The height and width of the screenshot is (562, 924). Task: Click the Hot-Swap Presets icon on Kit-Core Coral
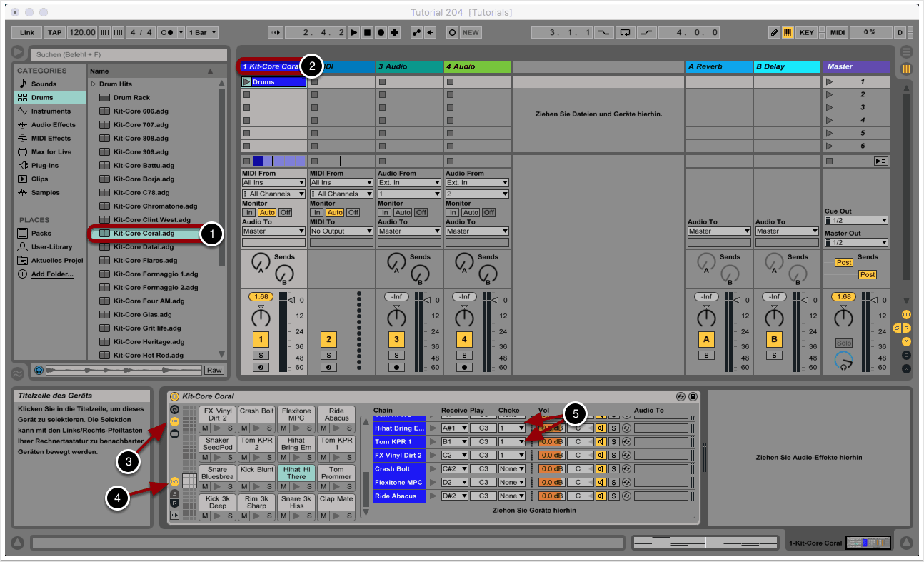tap(681, 396)
